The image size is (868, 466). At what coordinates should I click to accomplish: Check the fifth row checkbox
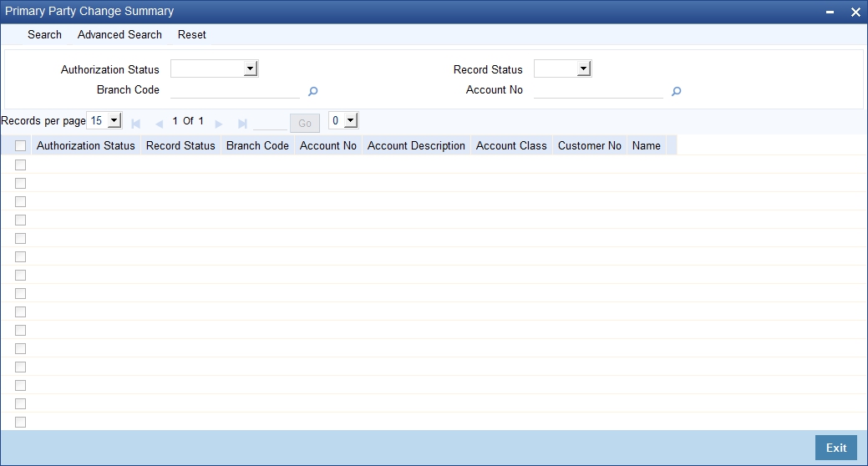point(21,238)
